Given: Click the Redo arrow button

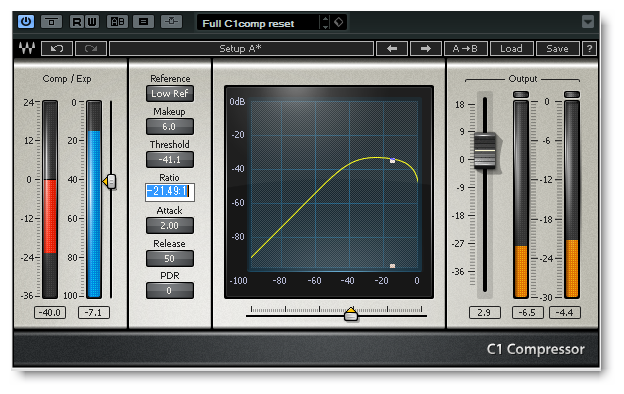Looking at the screenshot, I should [91, 49].
